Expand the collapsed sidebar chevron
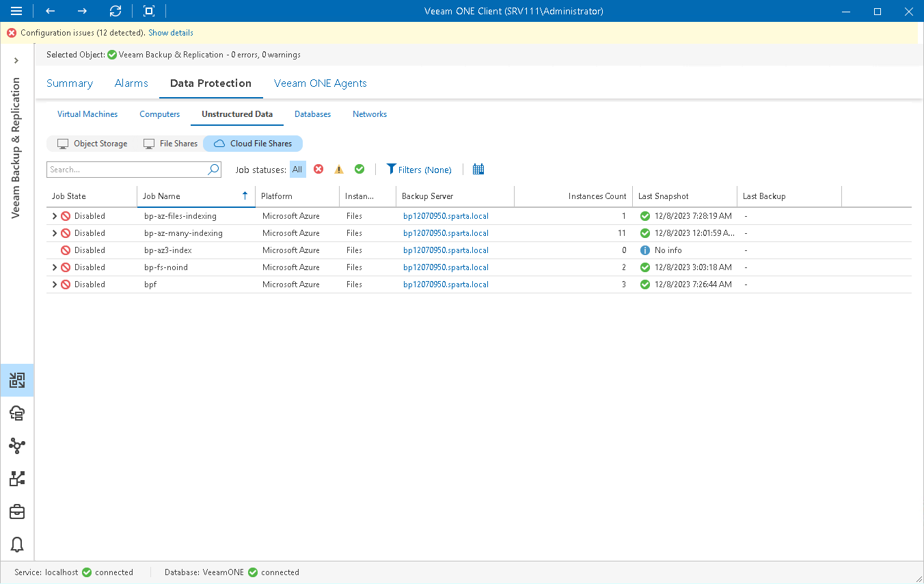The height and width of the screenshot is (584, 924). [17, 61]
